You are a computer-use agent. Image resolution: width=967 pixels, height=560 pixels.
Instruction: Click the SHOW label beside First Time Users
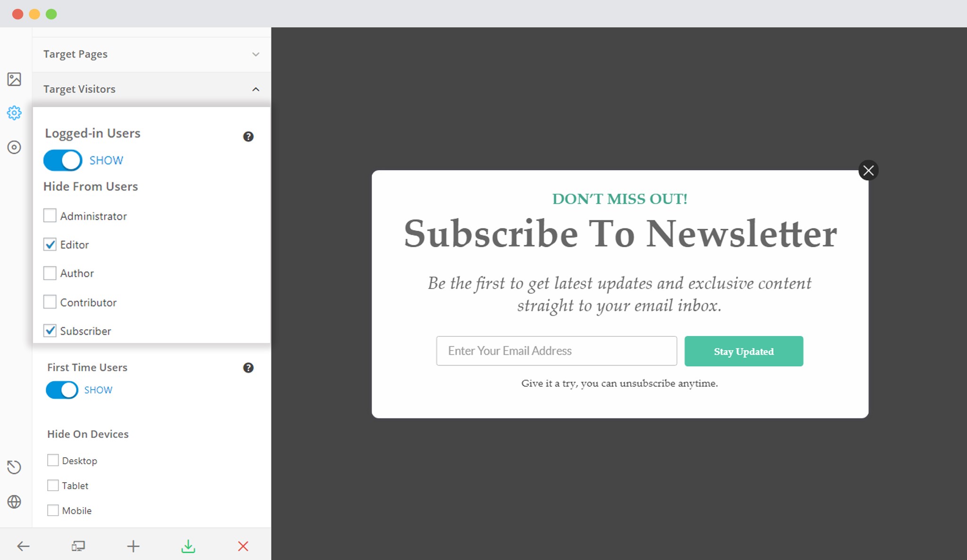pyautogui.click(x=98, y=390)
